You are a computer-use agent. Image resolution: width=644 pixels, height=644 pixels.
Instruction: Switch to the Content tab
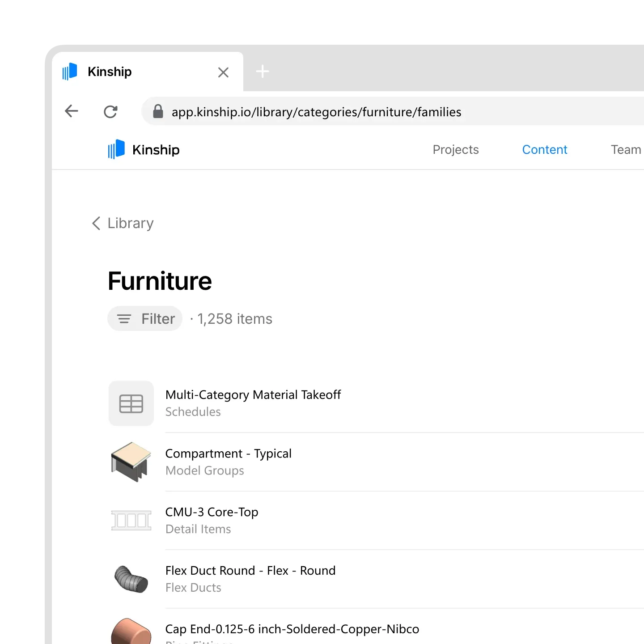(x=545, y=149)
